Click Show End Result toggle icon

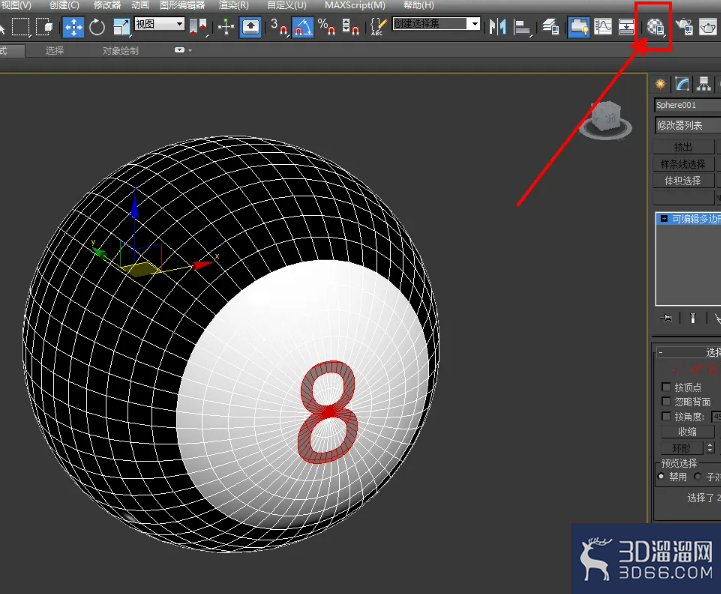693,318
